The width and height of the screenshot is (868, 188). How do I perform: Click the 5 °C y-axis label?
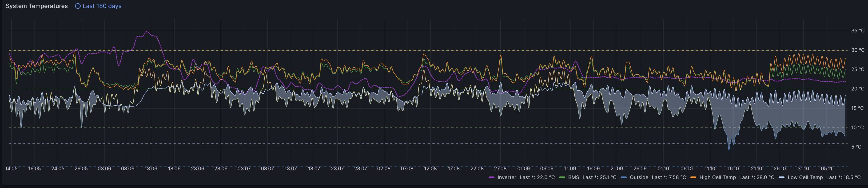(856, 147)
